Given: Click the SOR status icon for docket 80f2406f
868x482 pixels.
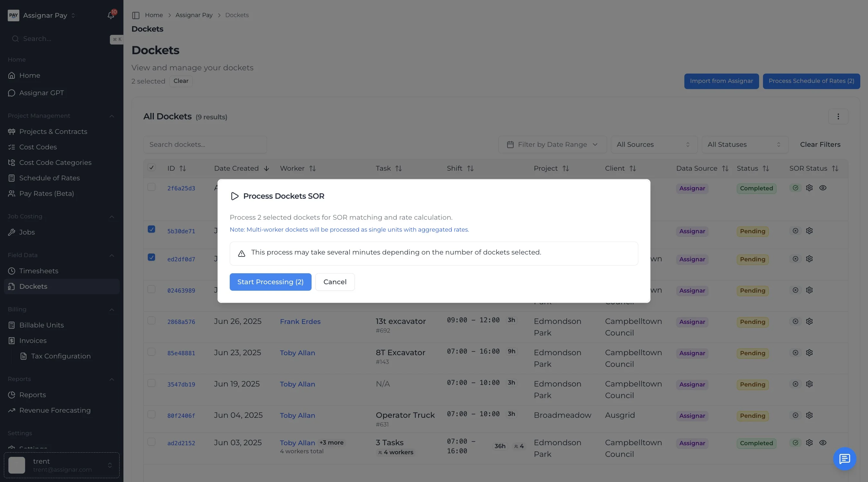Looking at the screenshot, I should tap(795, 415).
